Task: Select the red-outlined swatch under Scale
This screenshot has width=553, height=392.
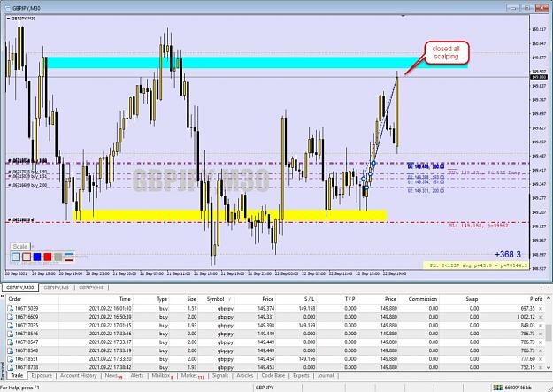Action: [27, 257]
